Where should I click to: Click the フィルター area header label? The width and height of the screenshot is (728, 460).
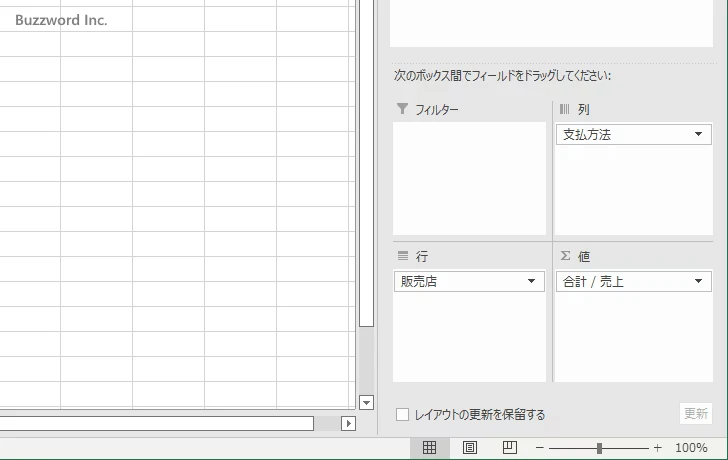tap(436, 110)
